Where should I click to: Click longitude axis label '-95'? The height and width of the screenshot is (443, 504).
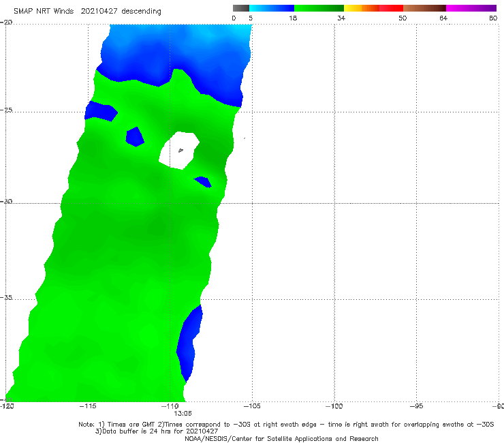(416, 406)
